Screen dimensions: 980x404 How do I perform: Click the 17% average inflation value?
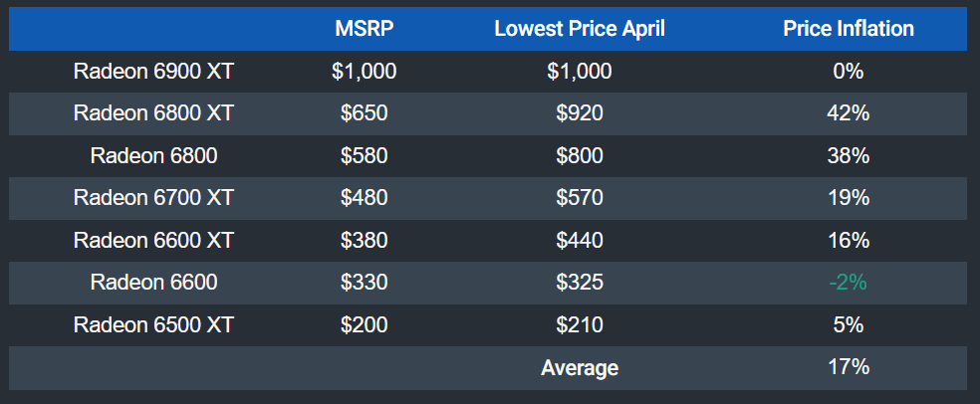point(849,367)
